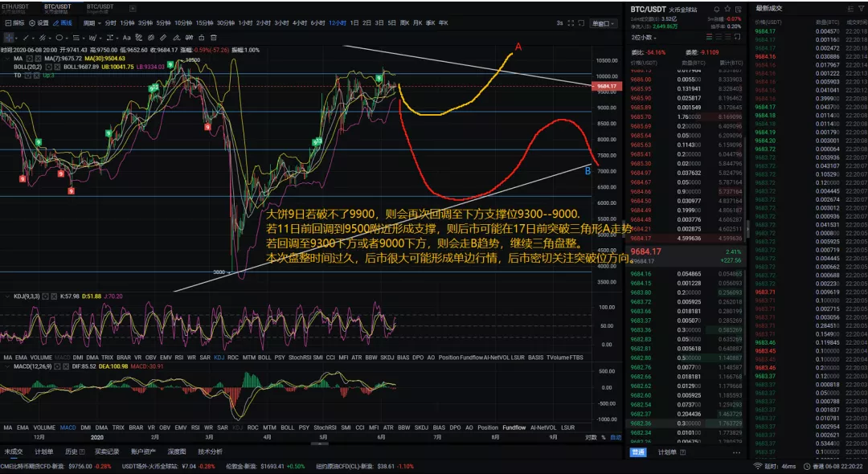Open the 技术分析 technical analysis tab
This screenshot has height=474, width=868.
pyautogui.click(x=211, y=452)
